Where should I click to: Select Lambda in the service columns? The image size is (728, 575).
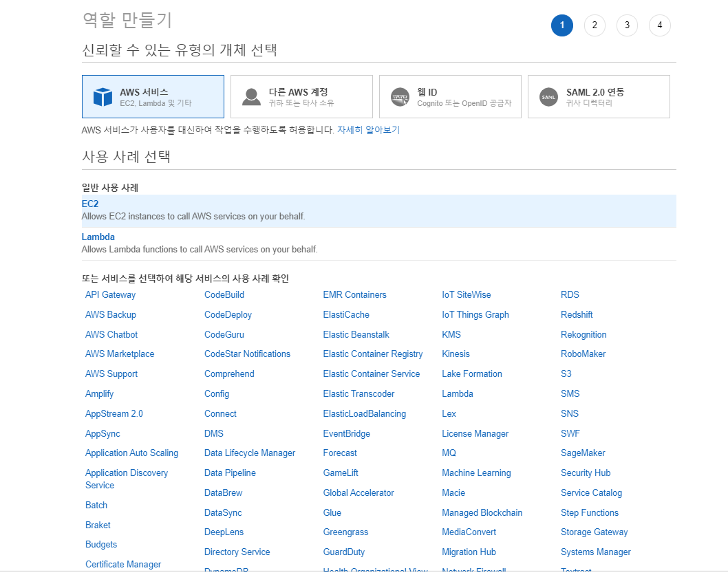click(458, 394)
